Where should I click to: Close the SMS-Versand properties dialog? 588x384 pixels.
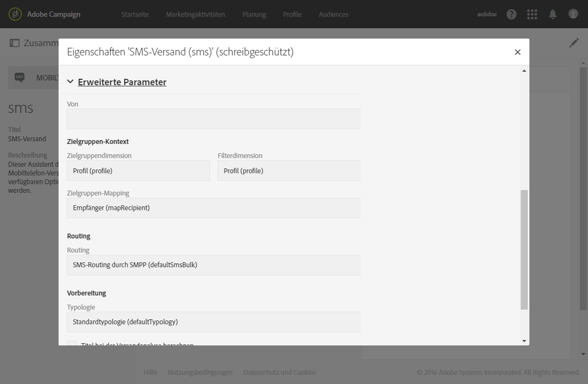click(x=517, y=52)
